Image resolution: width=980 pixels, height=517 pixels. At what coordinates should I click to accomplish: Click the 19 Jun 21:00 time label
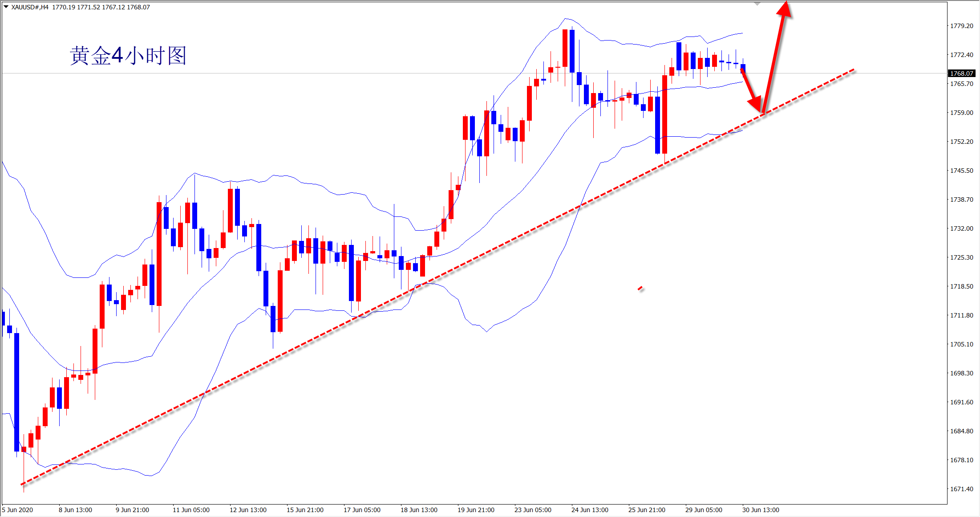point(476,510)
